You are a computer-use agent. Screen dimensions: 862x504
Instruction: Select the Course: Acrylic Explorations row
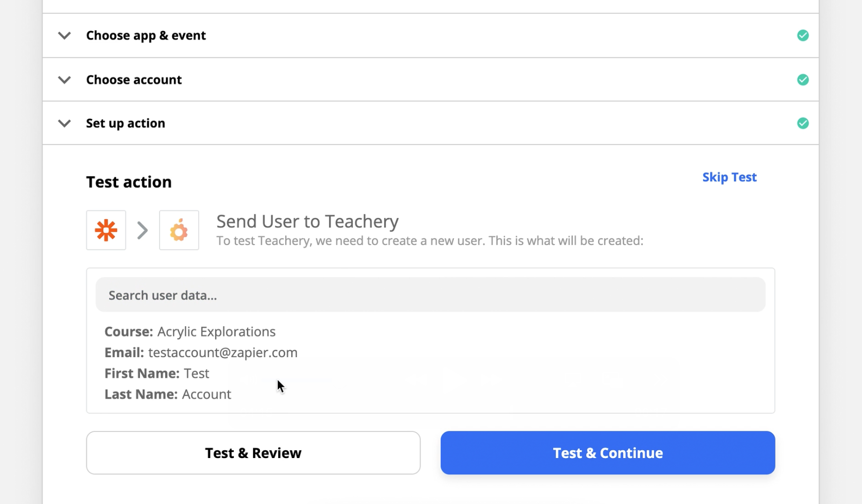190,332
